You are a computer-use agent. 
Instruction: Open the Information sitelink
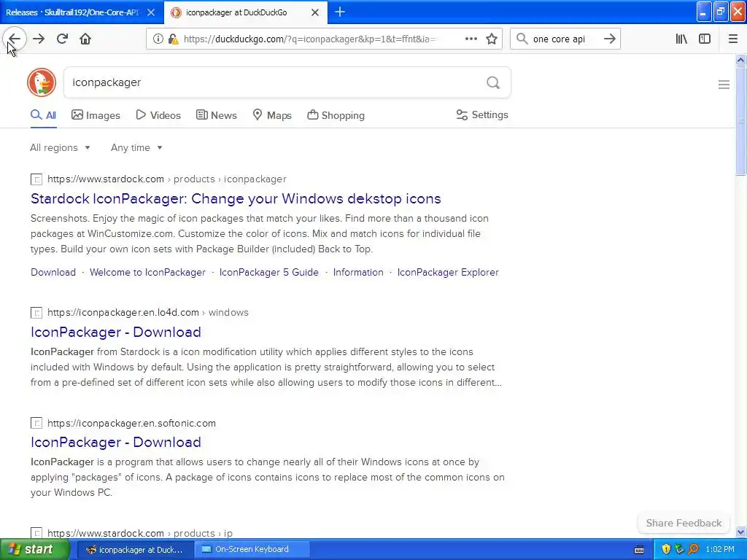coord(358,273)
